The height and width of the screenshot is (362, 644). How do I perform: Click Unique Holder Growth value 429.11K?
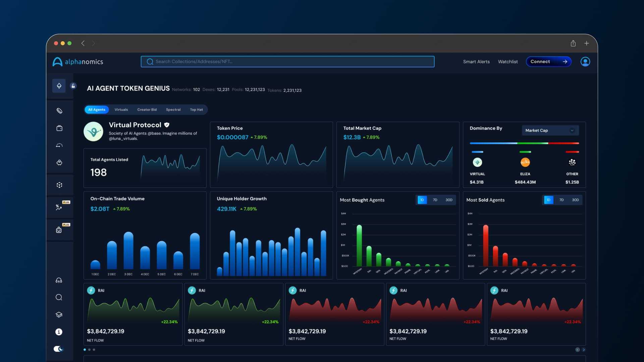(226, 209)
